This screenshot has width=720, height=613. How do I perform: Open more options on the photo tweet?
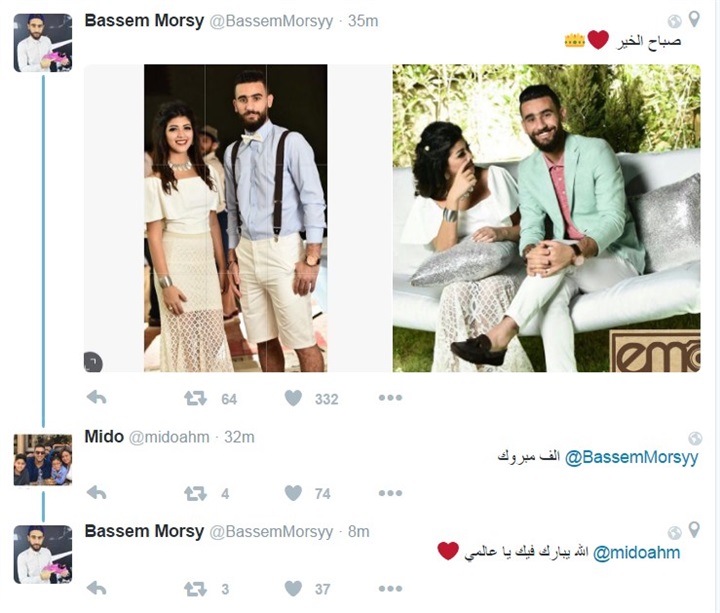pos(390,398)
